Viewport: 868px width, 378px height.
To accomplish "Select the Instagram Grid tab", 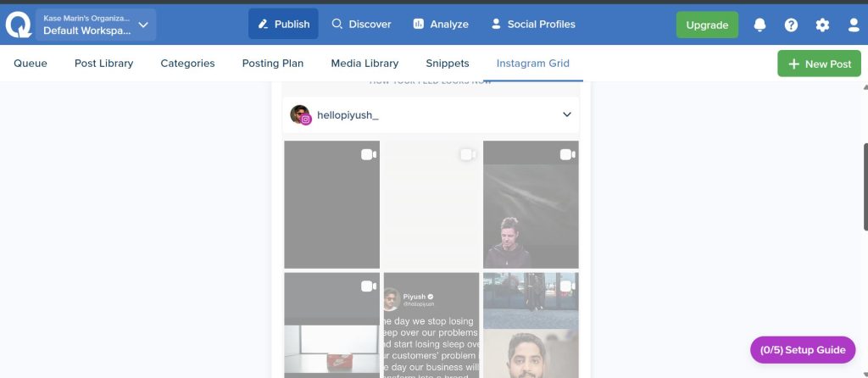I will click(x=532, y=63).
